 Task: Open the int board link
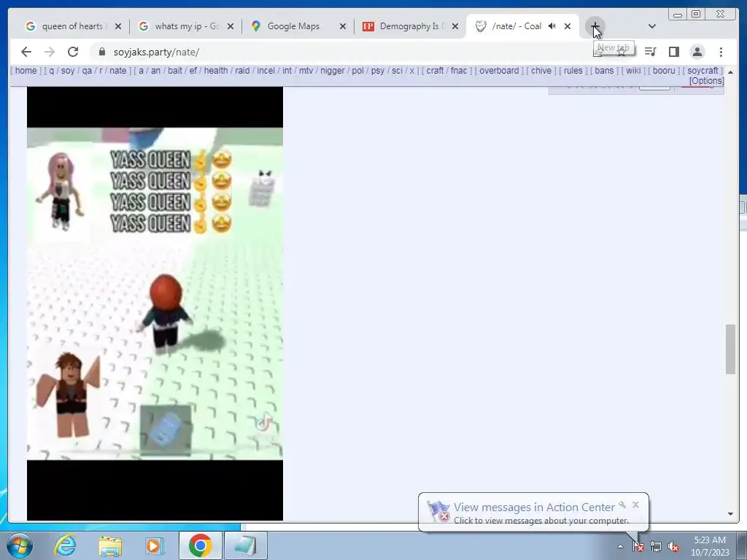coord(287,71)
